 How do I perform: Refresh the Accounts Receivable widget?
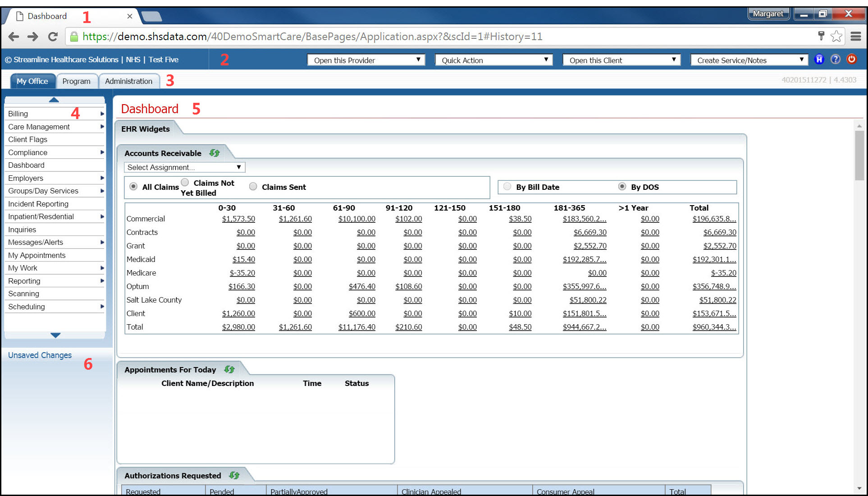[215, 153]
